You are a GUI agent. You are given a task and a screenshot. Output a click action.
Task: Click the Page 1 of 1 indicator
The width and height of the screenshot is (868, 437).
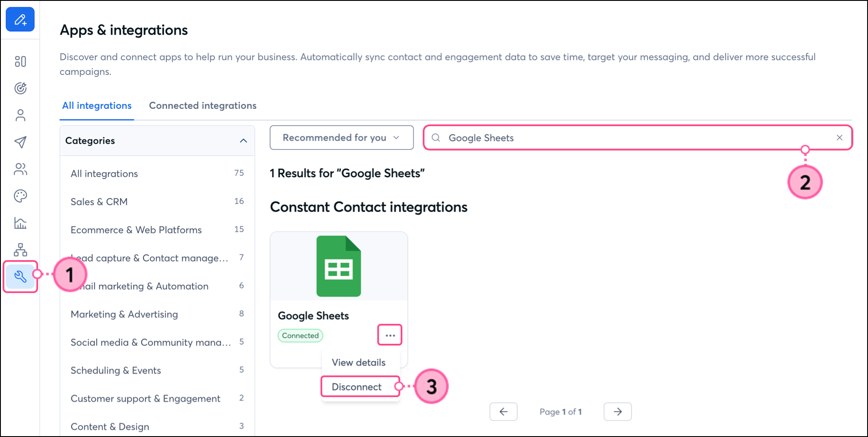coord(560,412)
